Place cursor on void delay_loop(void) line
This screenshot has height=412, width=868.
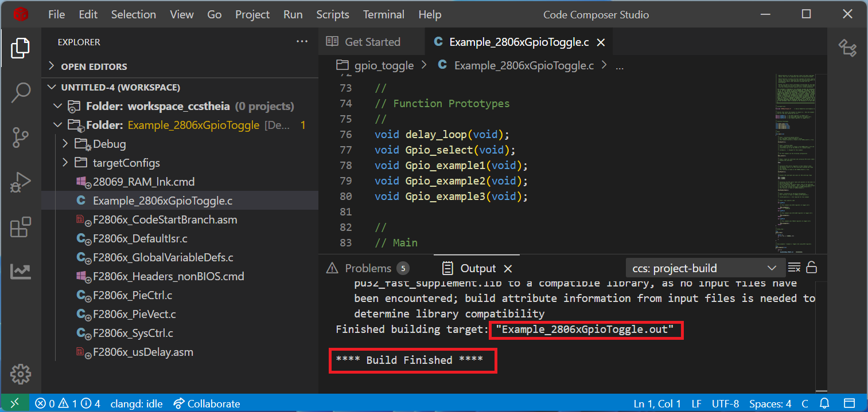[442, 134]
